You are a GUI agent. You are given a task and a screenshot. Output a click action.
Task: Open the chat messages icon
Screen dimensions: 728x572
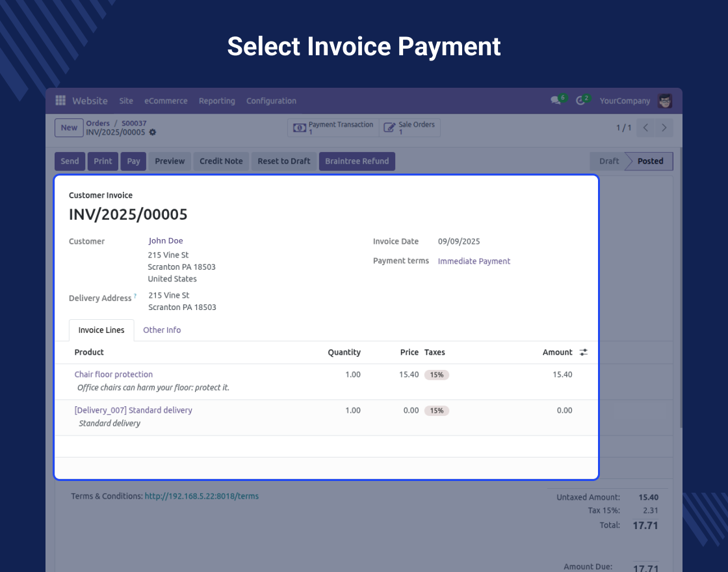pyautogui.click(x=556, y=101)
